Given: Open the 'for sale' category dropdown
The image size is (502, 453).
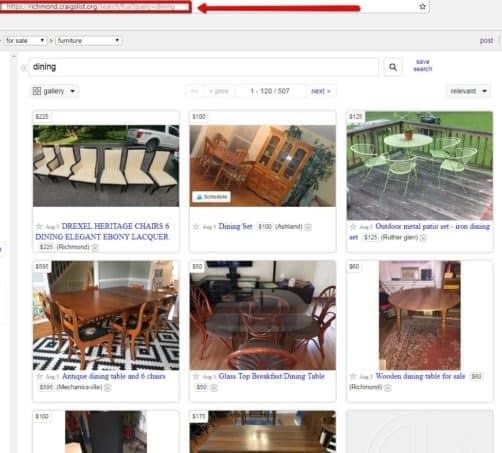Looking at the screenshot, I should coord(25,40).
